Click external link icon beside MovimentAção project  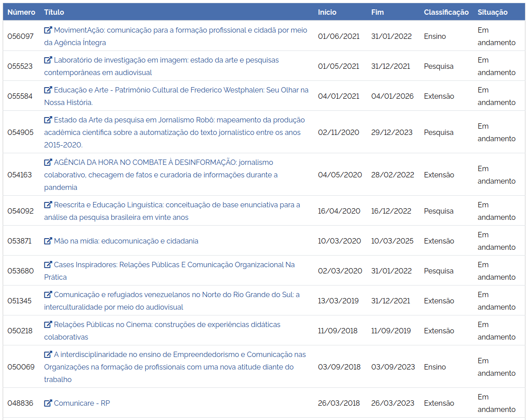point(48,30)
